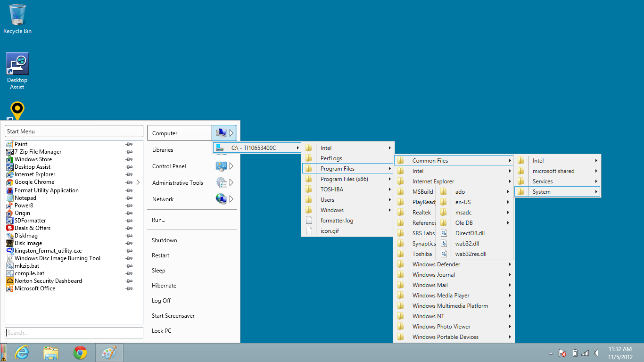Click the Power8 start button

pos(5,353)
